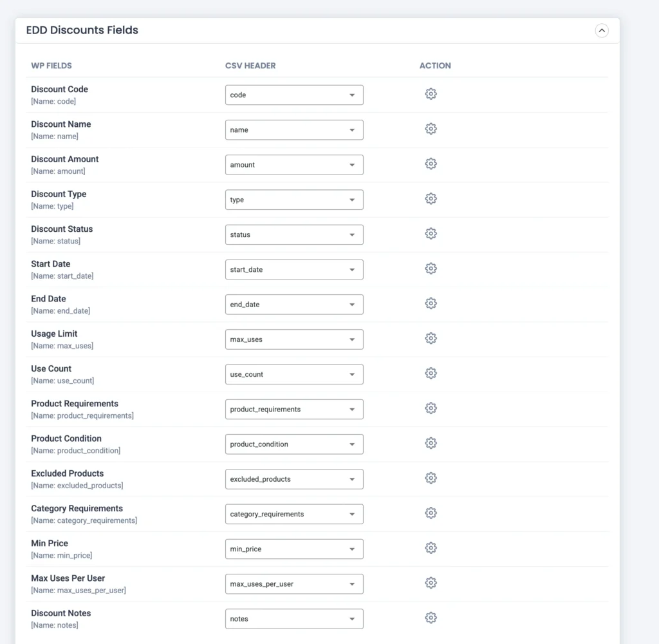659x644 pixels.
Task: Click the 'Usage Limit' field label
Action: pos(54,334)
